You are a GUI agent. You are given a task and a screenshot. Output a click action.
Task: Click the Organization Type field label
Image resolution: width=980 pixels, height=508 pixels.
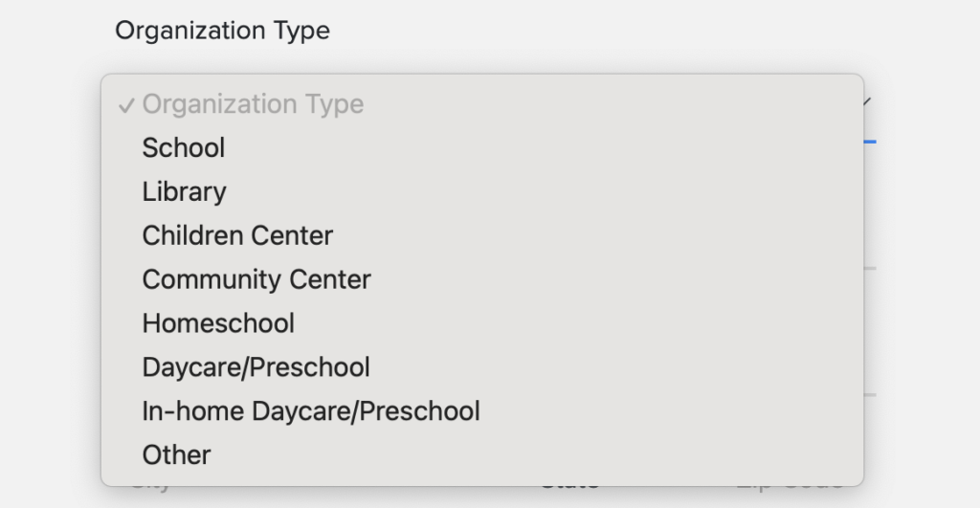222,31
